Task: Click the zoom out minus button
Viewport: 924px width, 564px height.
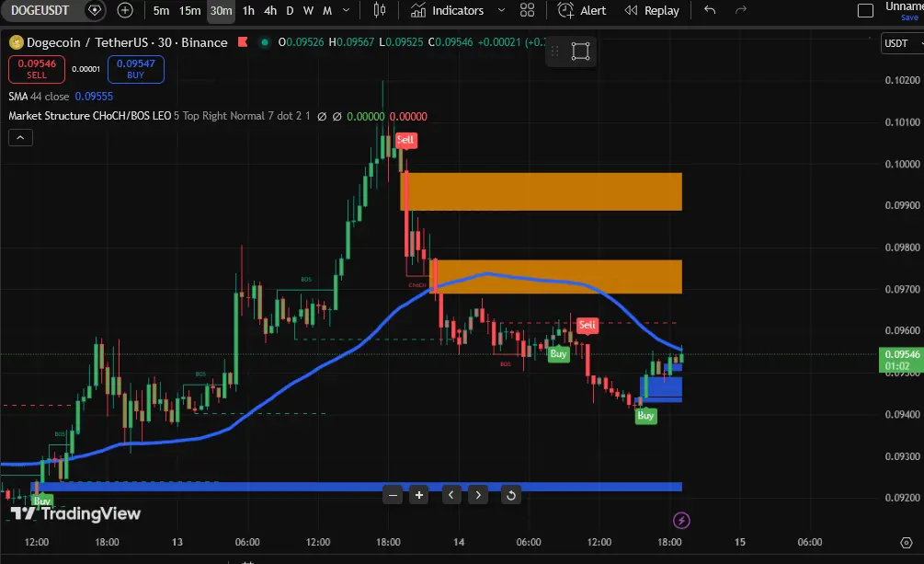Action: pos(393,495)
